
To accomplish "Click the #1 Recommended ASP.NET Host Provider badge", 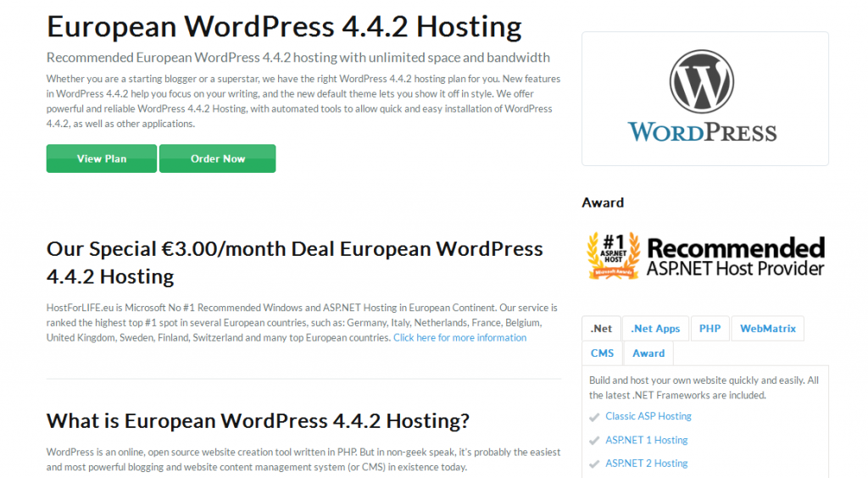I will pyautogui.click(x=705, y=255).
